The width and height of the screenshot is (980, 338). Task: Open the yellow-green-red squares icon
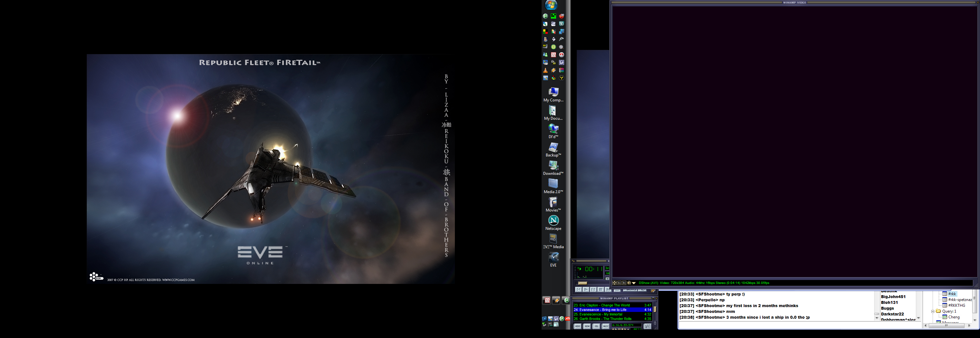[x=545, y=32]
